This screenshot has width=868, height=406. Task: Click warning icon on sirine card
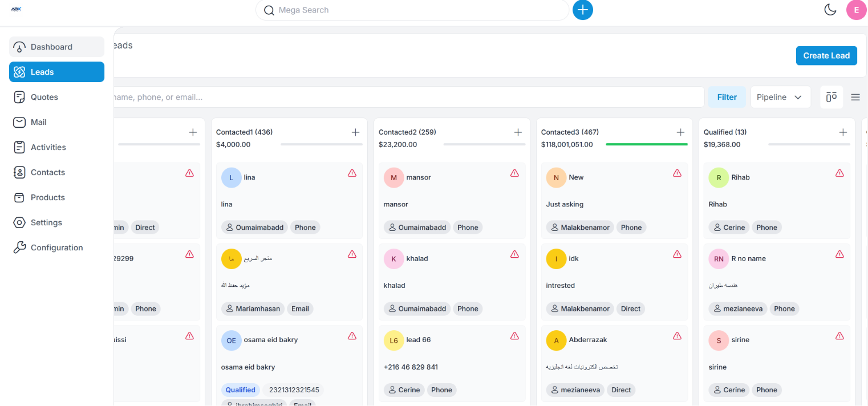839,335
